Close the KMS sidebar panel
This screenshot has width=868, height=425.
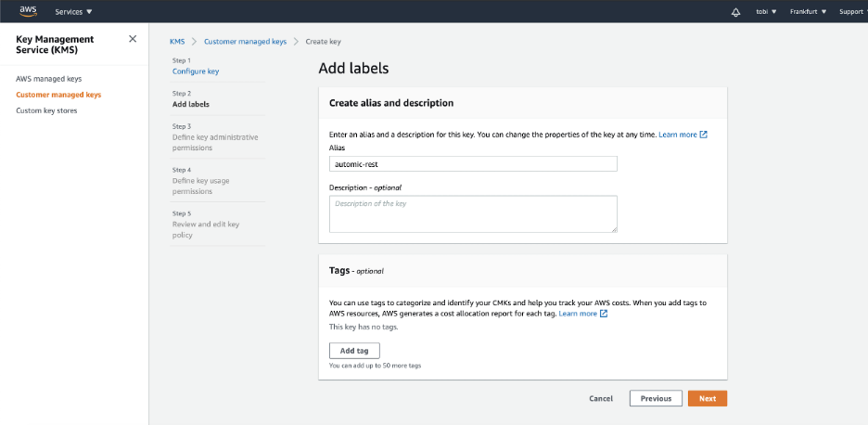133,39
